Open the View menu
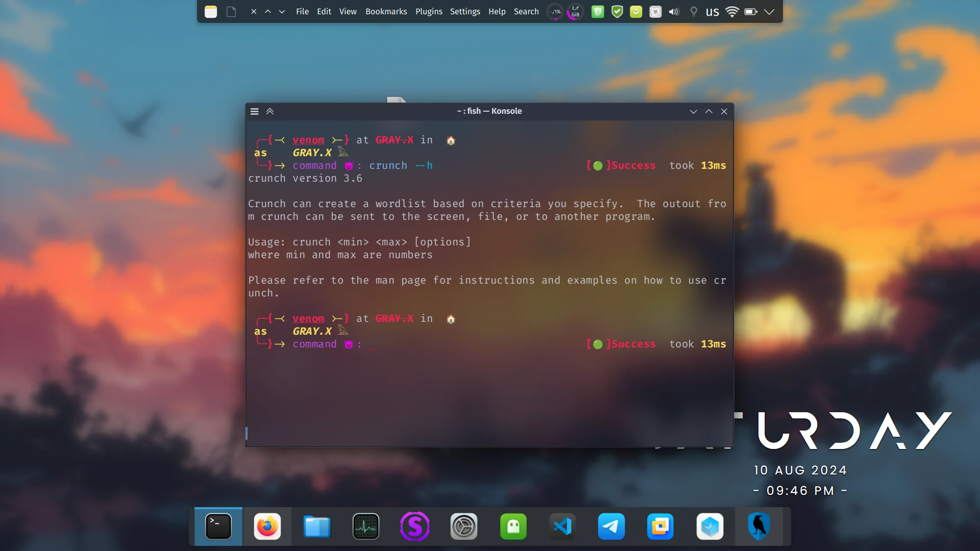 click(x=348, y=11)
